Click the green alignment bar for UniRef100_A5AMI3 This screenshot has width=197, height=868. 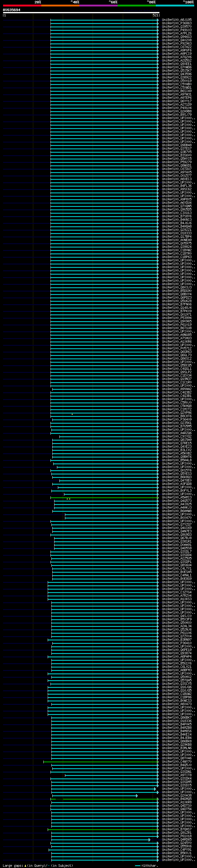tap(104, 498)
